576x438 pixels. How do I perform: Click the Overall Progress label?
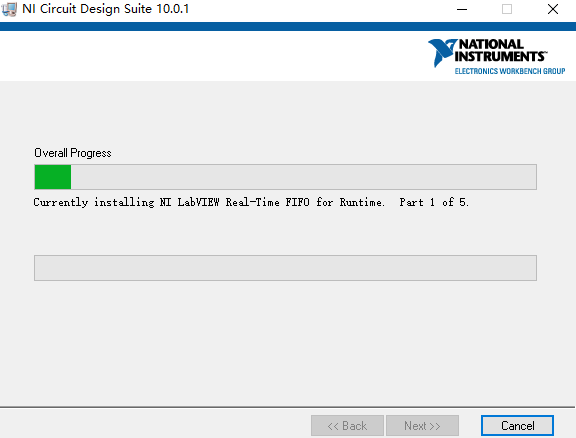pyautogui.click(x=73, y=153)
